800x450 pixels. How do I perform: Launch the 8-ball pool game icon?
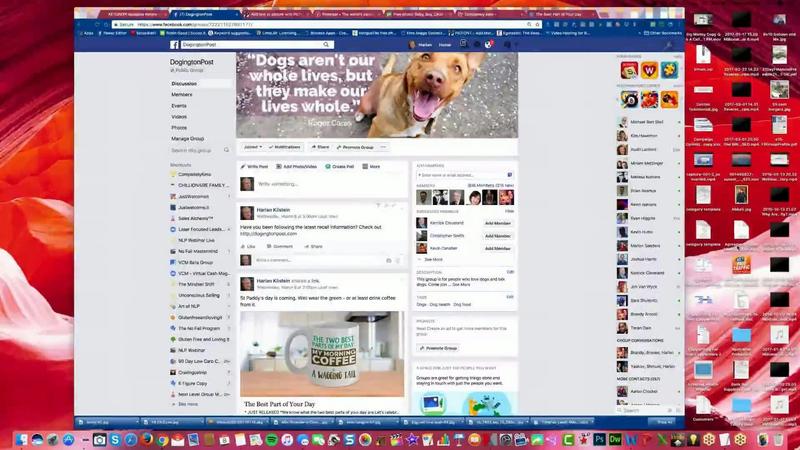click(629, 99)
